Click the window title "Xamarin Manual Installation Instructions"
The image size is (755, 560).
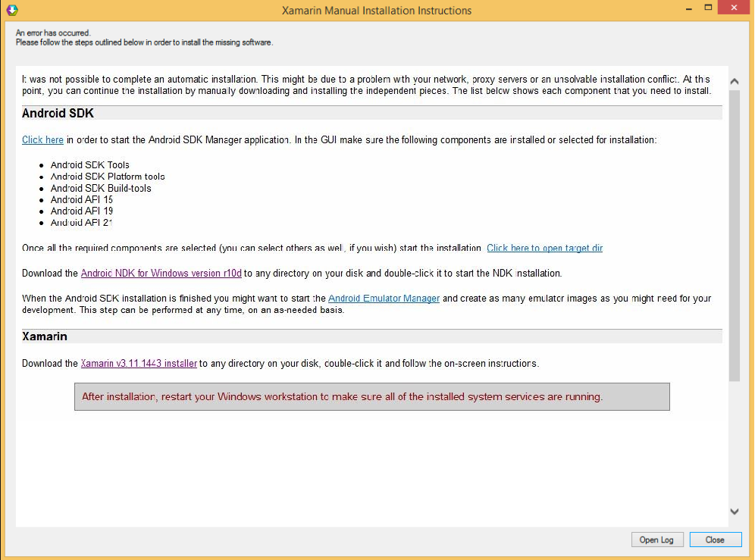coord(377,10)
